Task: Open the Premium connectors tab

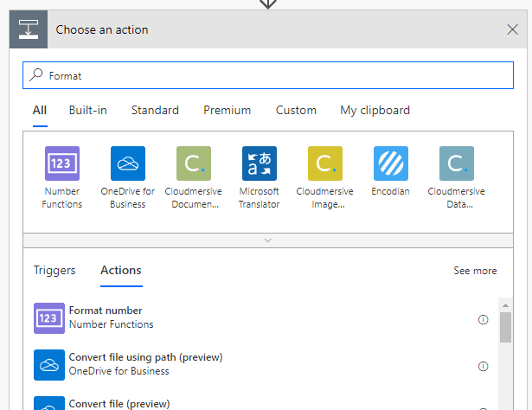Action: point(227,110)
